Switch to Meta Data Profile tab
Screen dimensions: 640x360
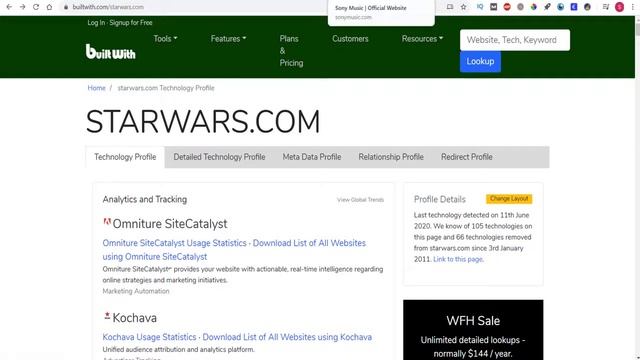pyautogui.click(x=312, y=157)
